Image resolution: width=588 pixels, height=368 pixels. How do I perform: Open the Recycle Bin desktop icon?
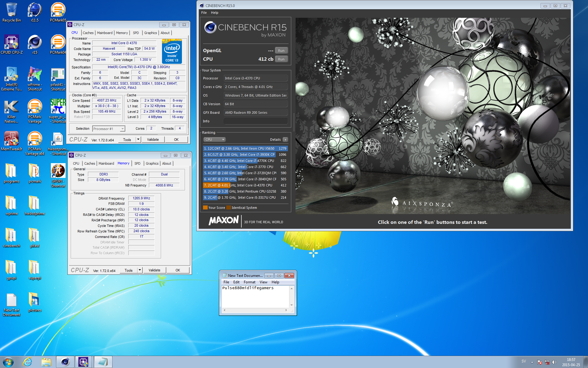(12, 12)
